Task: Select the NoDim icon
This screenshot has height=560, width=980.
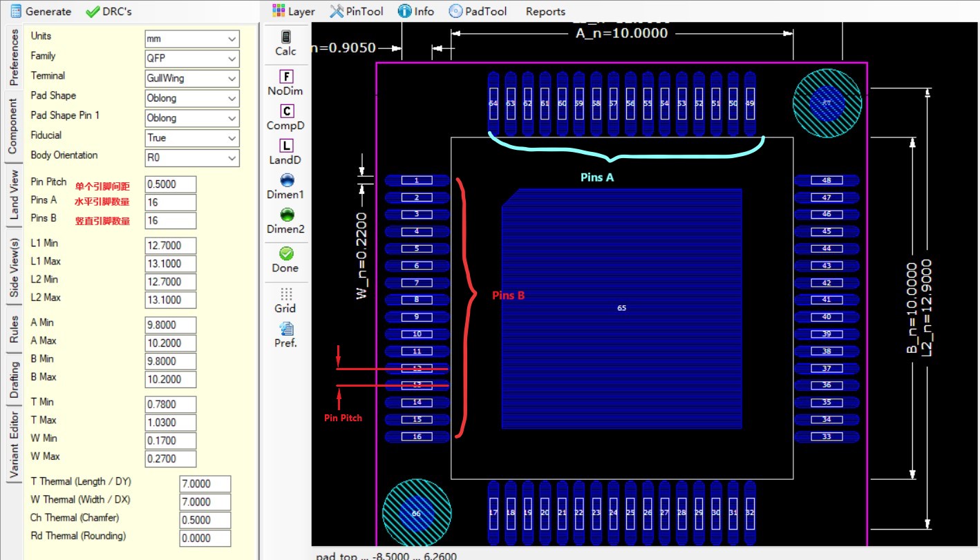Action: tap(285, 81)
